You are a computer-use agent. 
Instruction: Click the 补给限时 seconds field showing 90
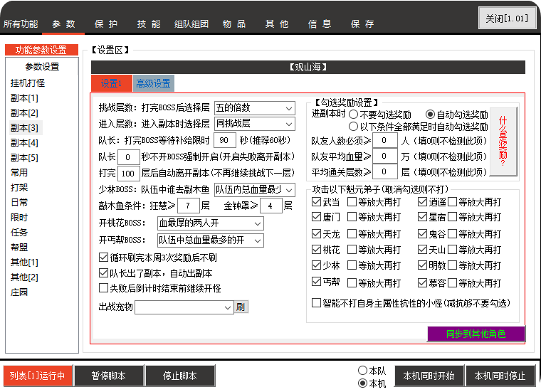(224, 140)
